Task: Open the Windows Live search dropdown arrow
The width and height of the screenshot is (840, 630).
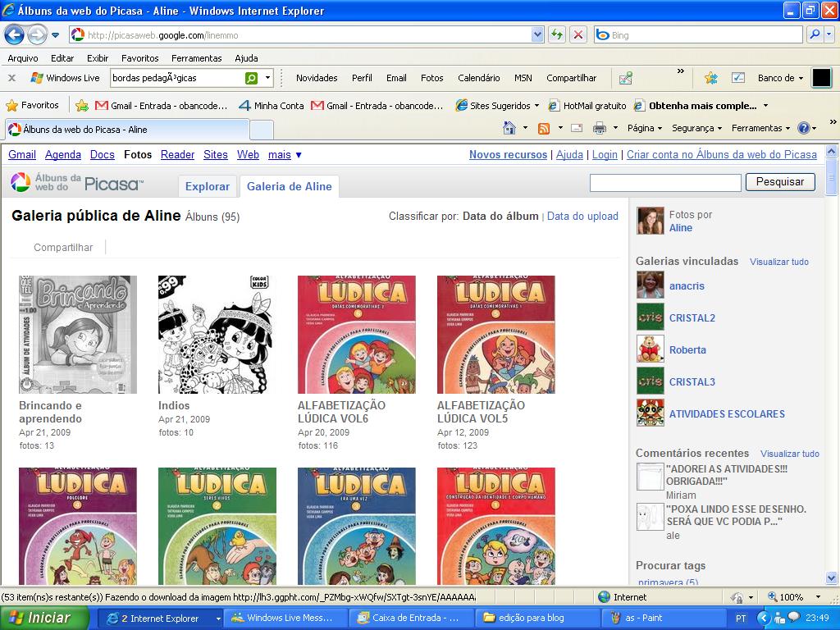Action: click(x=268, y=78)
